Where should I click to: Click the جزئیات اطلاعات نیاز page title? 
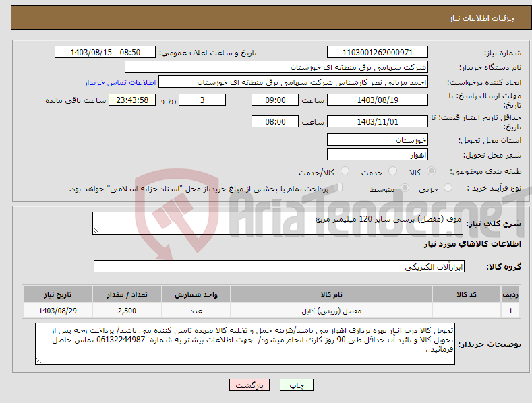(x=482, y=18)
